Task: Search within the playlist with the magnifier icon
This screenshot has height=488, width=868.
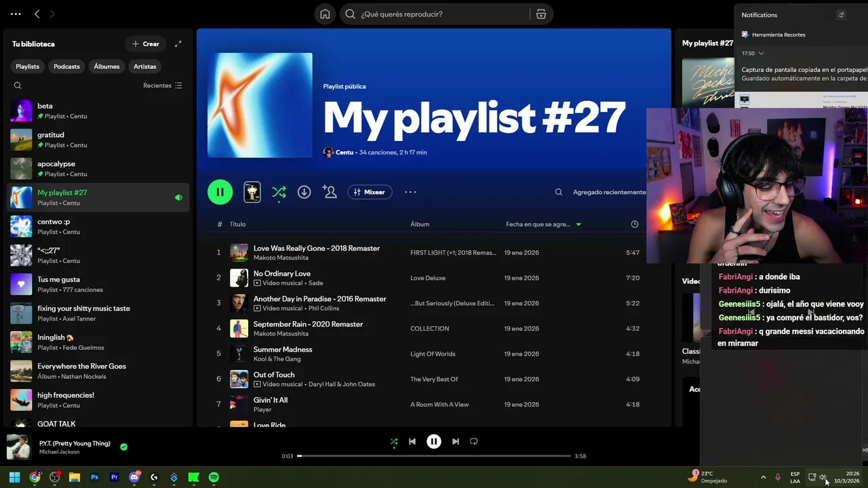Action: pyautogui.click(x=559, y=192)
